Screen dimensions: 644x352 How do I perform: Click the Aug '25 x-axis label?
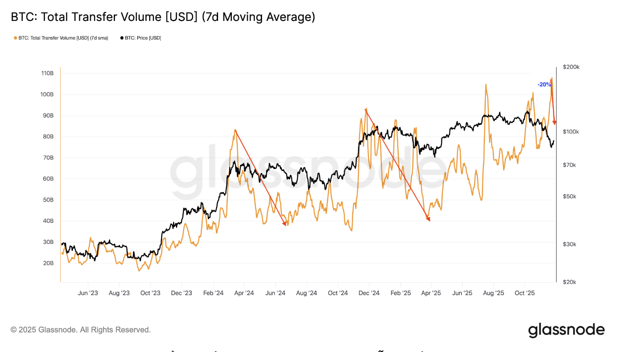coord(494,293)
